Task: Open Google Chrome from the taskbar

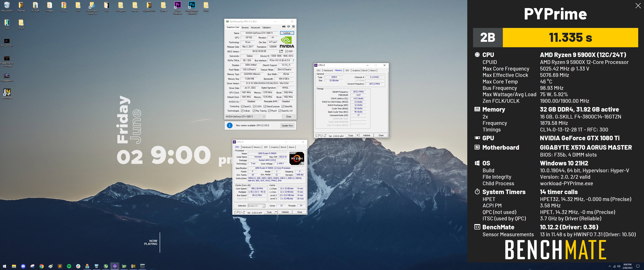Action: (42, 266)
